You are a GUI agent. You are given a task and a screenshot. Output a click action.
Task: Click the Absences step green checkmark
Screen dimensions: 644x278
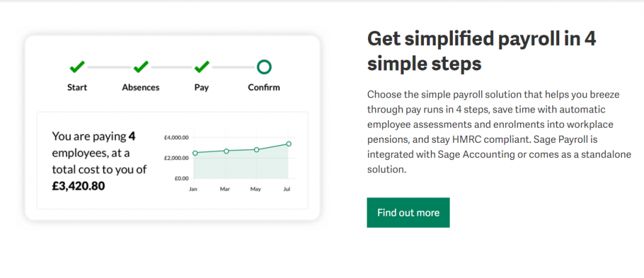click(x=140, y=67)
